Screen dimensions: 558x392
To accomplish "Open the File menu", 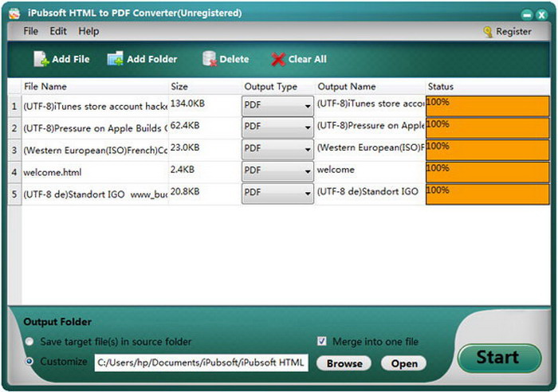I will (x=30, y=31).
